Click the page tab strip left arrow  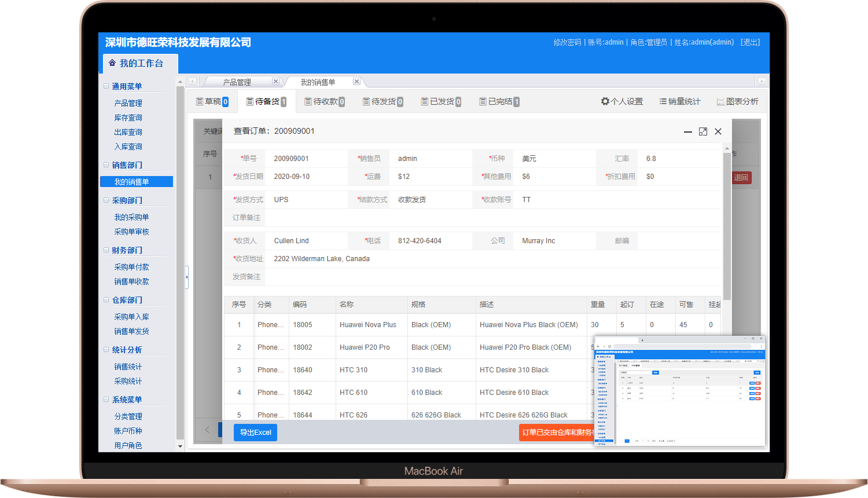193,82
